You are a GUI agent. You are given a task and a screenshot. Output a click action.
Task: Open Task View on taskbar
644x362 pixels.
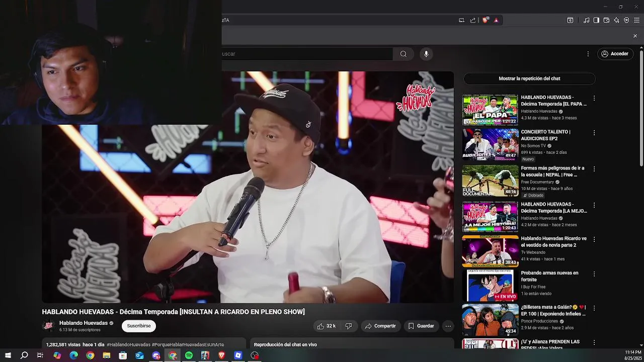(40, 355)
